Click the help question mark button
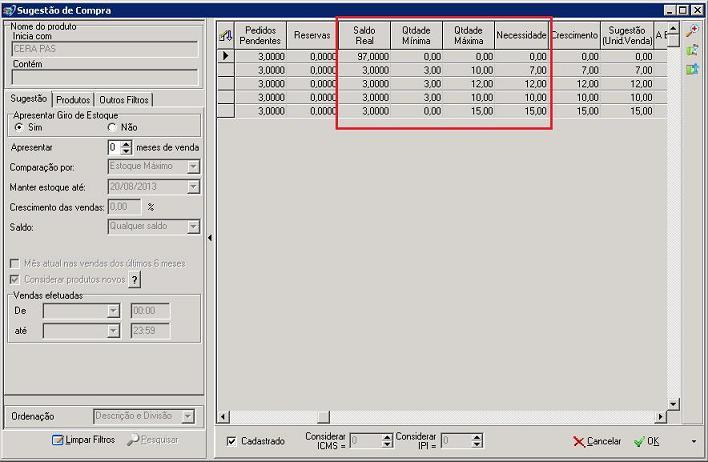This screenshot has height=462, width=708. point(135,279)
